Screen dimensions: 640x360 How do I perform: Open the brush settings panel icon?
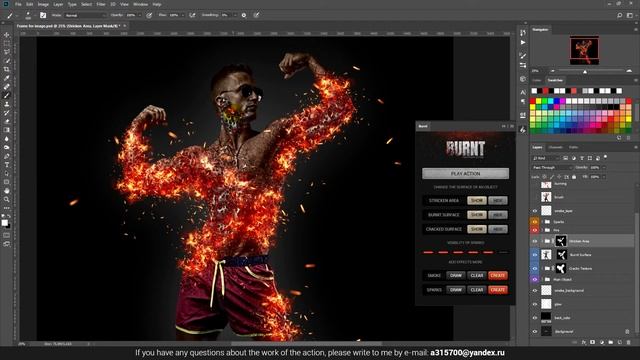(x=43, y=15)
